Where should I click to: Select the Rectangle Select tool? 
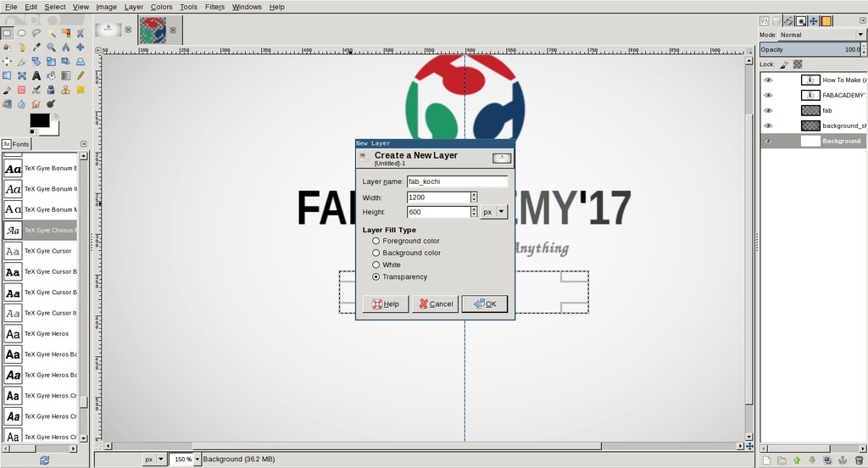coord(7,33)
